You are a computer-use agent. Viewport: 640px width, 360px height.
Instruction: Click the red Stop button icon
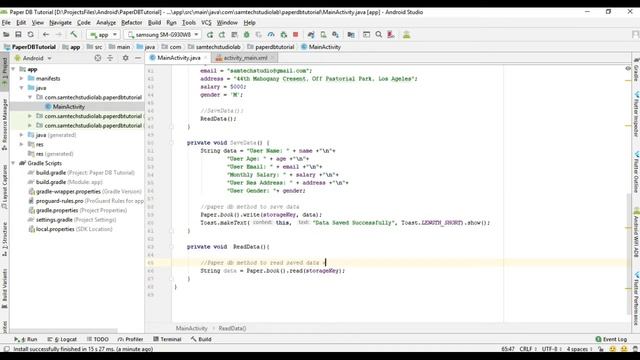point(296,35)
